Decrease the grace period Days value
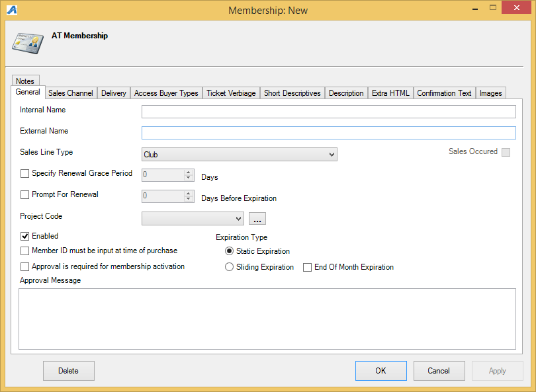The width and height of the screenshot is (536, 392). pyautogui.click(x=189, y=178)
